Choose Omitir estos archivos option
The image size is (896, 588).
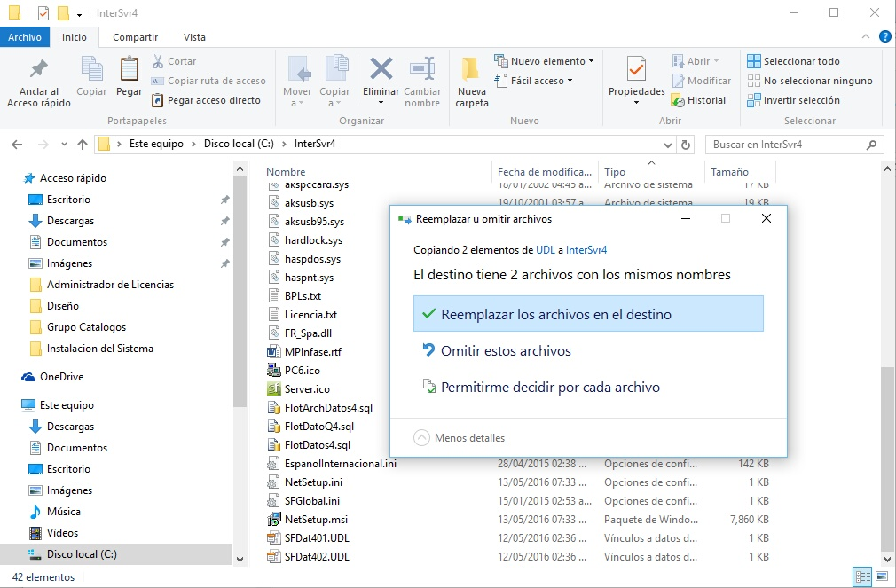pos(506,351)
